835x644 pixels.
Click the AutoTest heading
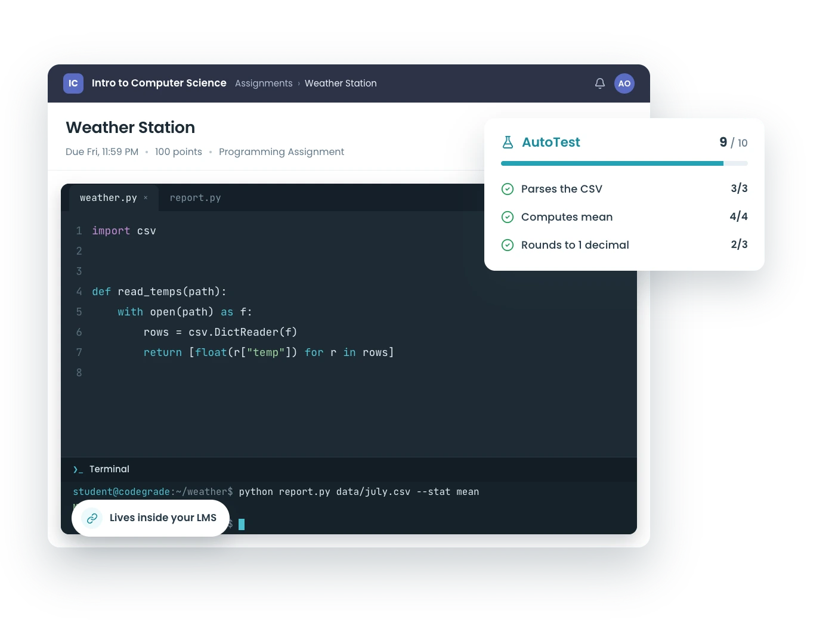(x=551, y=142)
